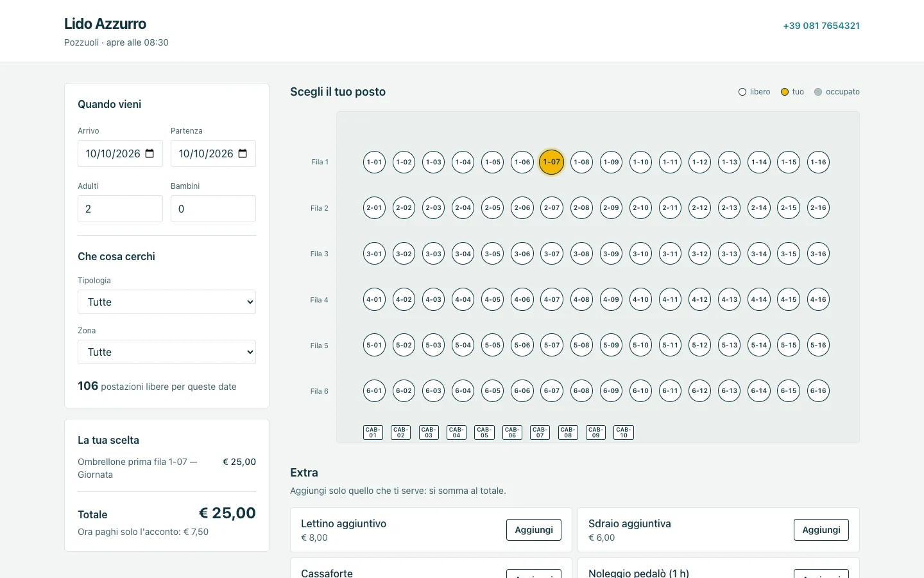Screen dimensions: 924x578
Task: Click the yellow 'tuo' legend swatch
Action: pyautogui.click(x=784, y=92)
